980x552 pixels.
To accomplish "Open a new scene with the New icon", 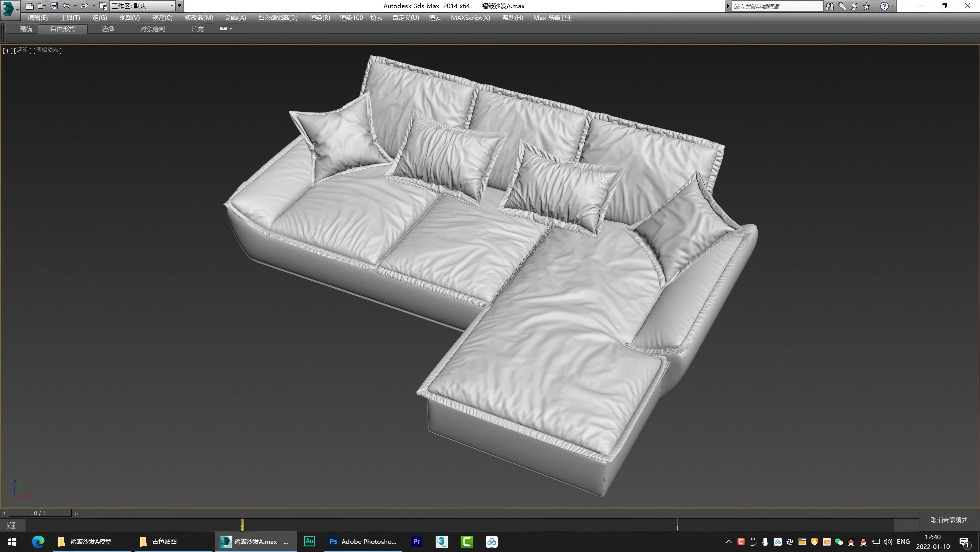I will coord(29,6).
